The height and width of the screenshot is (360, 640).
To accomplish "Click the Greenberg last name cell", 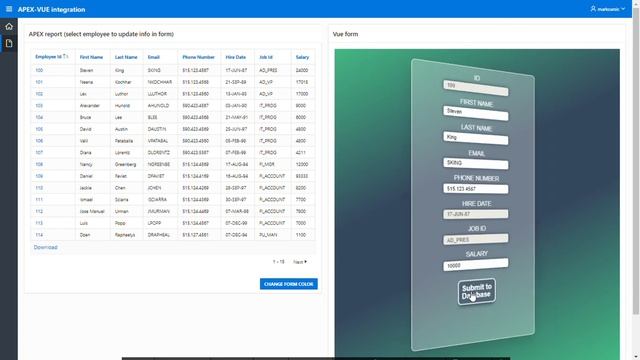I will click(x=126, y=164).
